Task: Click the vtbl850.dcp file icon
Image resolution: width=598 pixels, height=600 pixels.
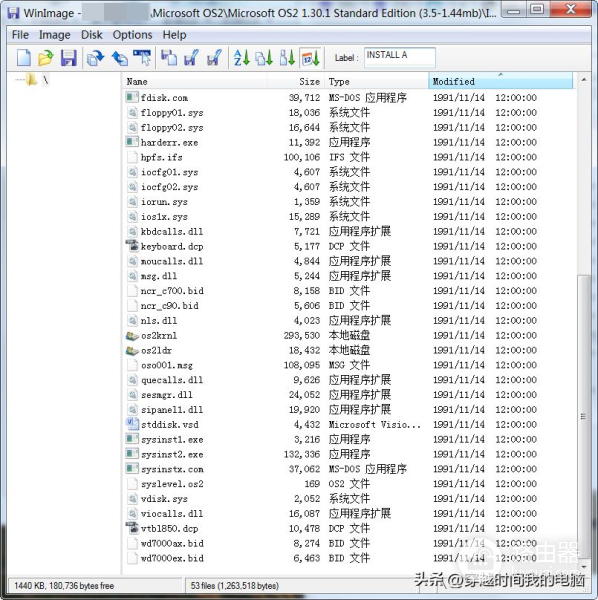Action: point(132,528)
